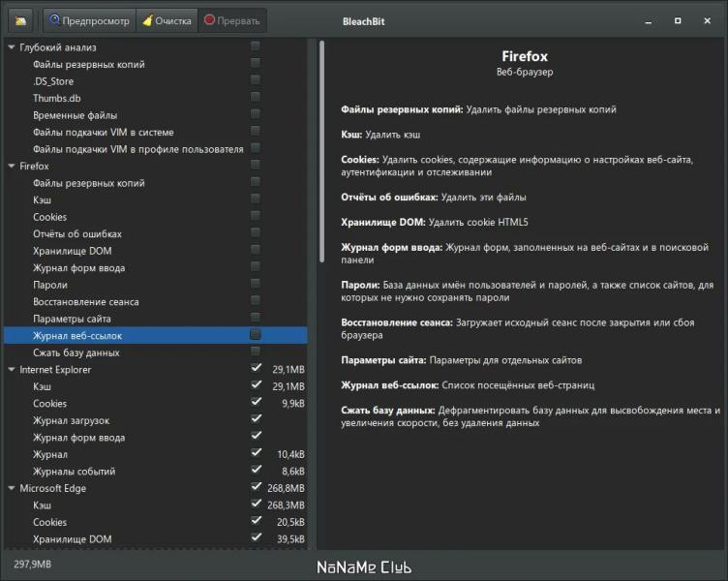728x581 pixels.
Task: Select Сжать базу данных item
Action: coord(156,352)
